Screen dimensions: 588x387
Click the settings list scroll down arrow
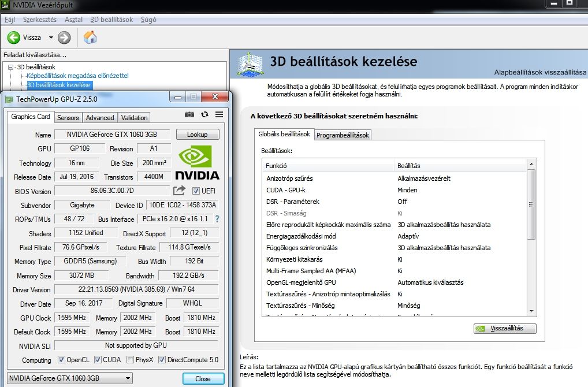[531, 311]
